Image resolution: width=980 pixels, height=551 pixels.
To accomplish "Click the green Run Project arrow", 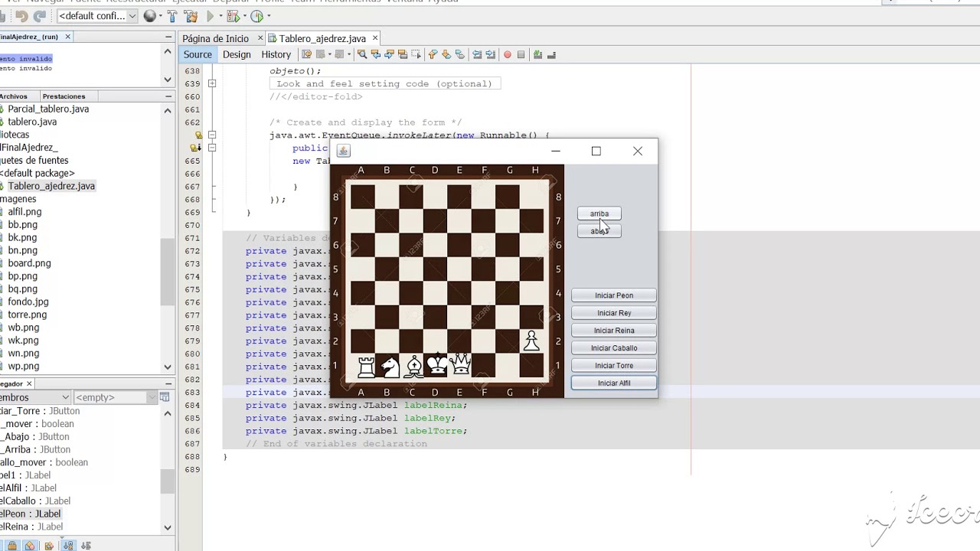I will click(x=211, y=16).
